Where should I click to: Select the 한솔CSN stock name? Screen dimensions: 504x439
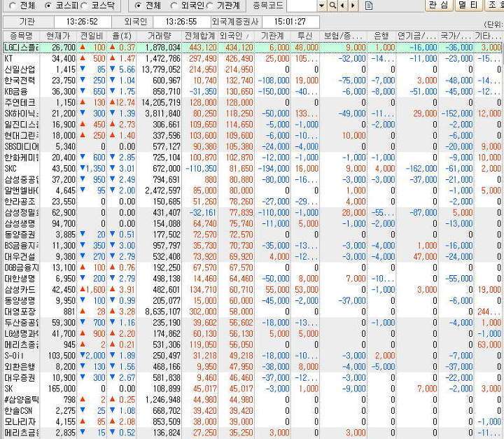tap(18, 411)
